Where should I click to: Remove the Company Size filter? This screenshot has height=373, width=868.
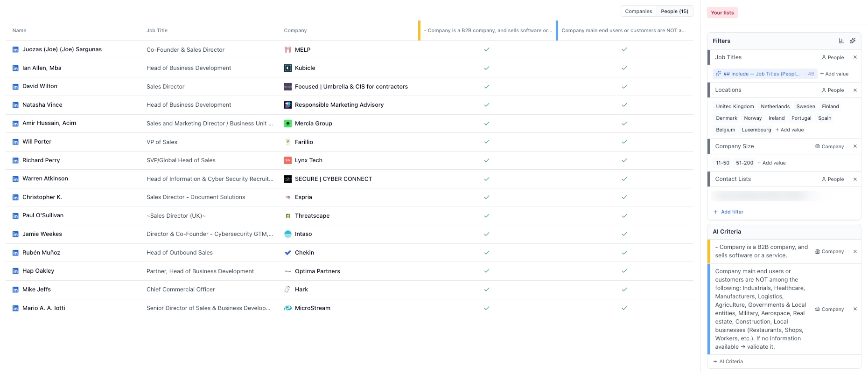tap(855, 146)
